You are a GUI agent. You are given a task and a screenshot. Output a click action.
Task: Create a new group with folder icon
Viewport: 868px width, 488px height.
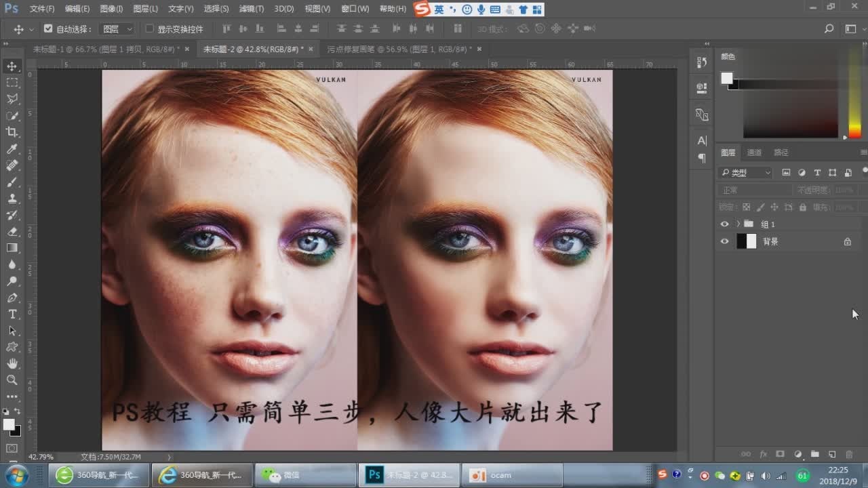click(x=814, y=454)
